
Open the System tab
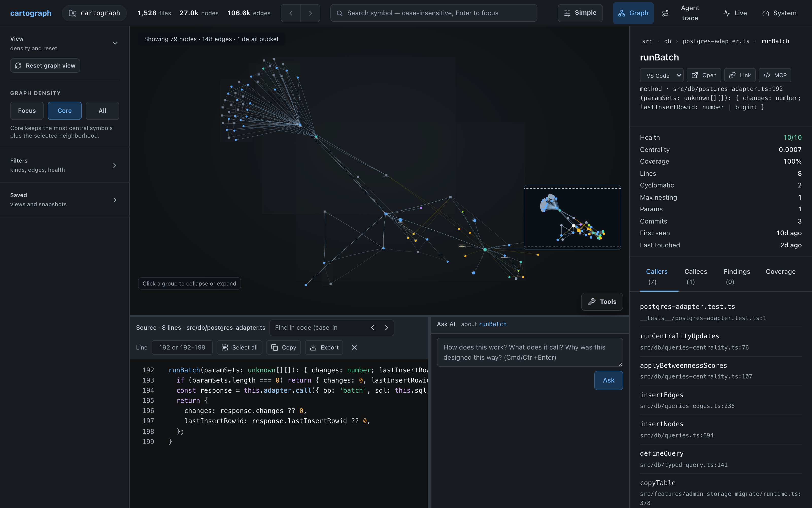point(780,13)
